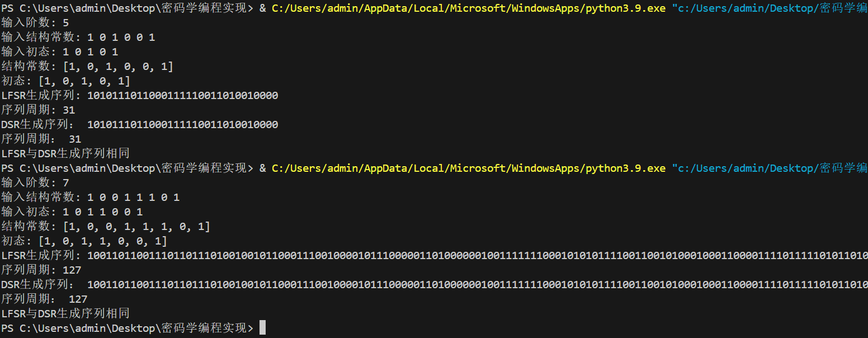Click the list '[1, 0, 1, 0, 0, 1]'
Screen dimensions: 868x338
118,67
